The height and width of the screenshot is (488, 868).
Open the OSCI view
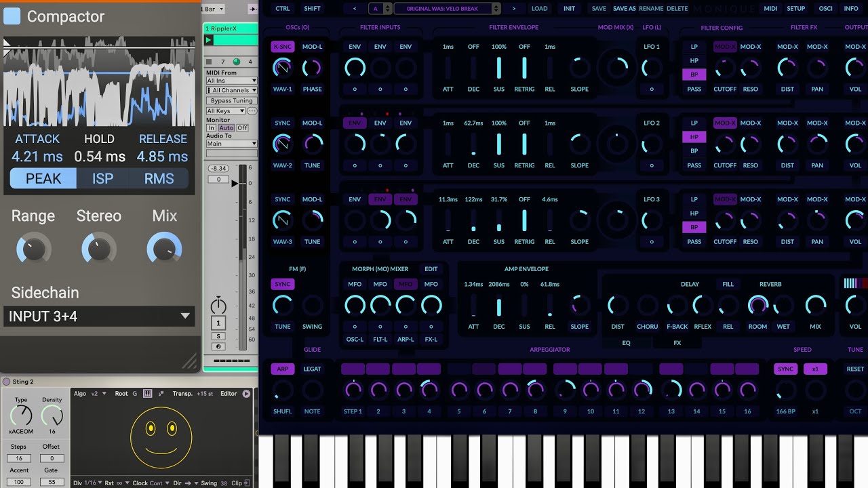(x=825, y=8)
